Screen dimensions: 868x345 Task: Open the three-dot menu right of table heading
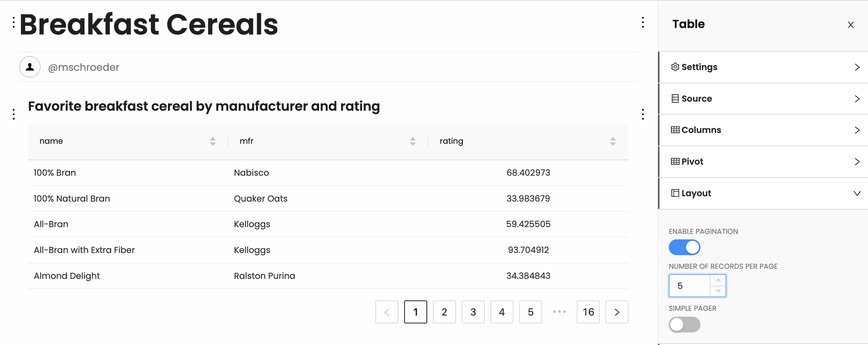click(643, 114)
